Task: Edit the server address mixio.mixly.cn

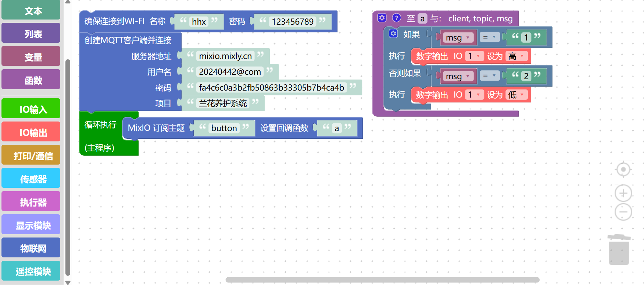Action: (x=225, y=56)
